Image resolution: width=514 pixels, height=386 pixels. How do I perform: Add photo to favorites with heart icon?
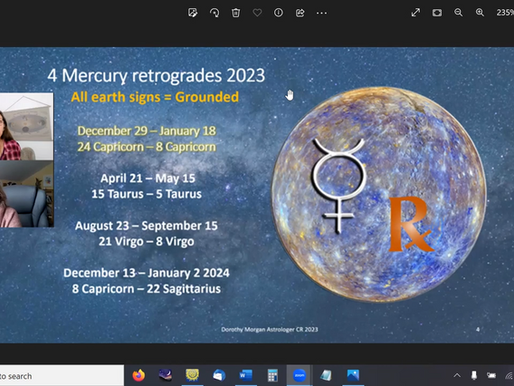pyautogui.click(x=257, y=13)
